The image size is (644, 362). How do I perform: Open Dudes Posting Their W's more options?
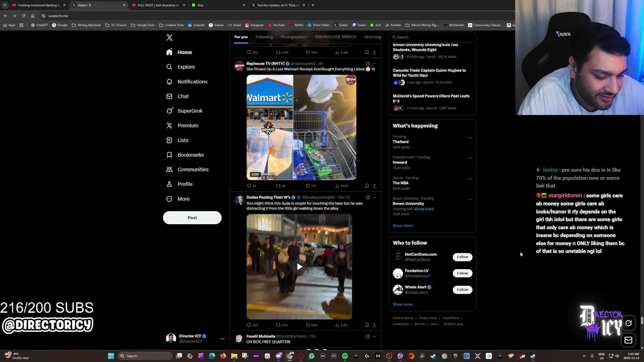pyautogui.click(x=374, y=198)
